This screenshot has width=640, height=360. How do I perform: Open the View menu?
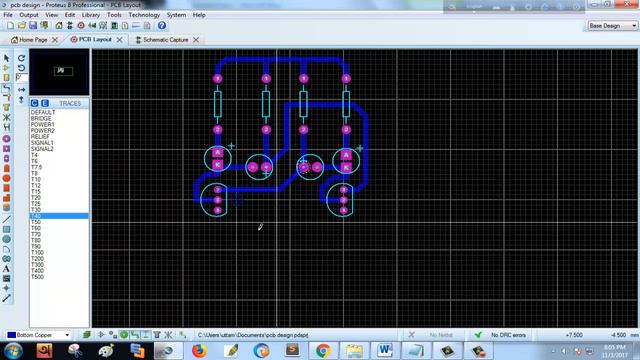(x=51, y=15)
